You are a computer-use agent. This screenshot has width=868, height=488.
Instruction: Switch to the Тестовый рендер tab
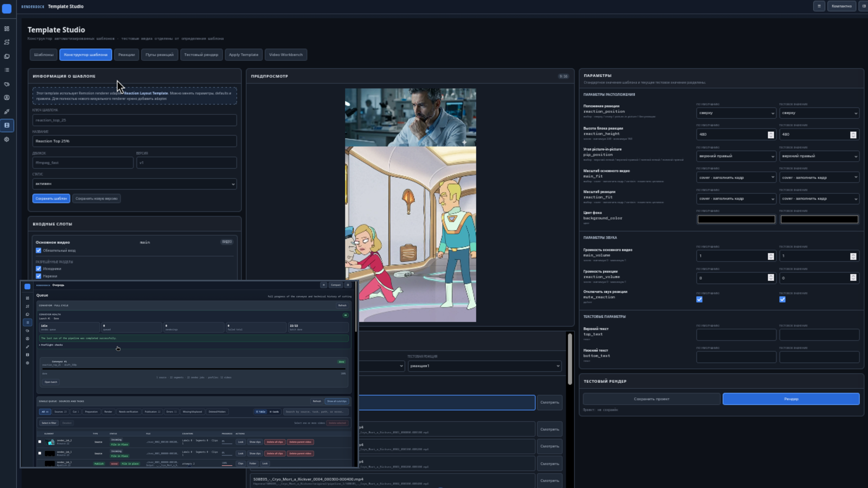point(201,55)
